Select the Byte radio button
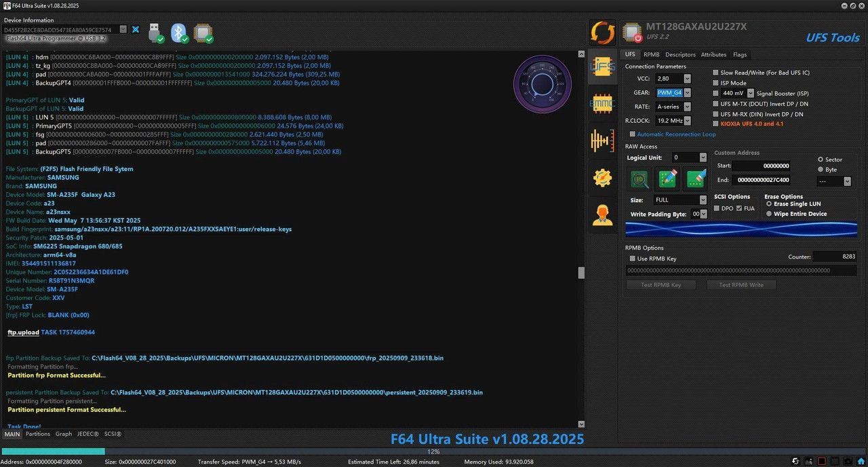The height and width of the screenshot is (467, 868). coord(821,170)
